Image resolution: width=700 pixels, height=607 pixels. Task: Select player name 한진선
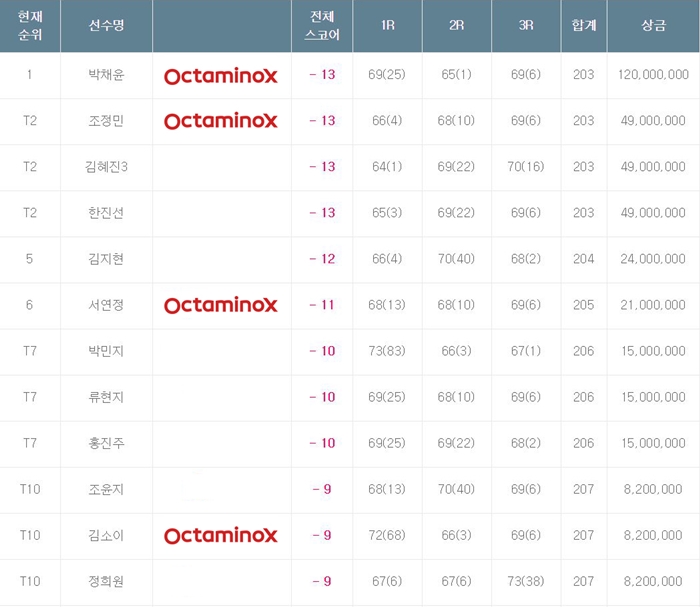coord(106,213)
